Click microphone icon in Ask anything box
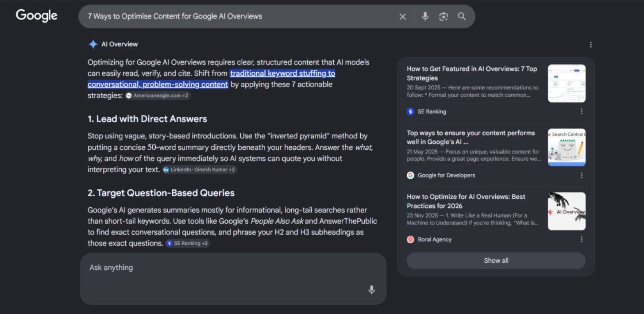This screenshot has height=314, width=644. pyautogui.click(x=372, y=290)
